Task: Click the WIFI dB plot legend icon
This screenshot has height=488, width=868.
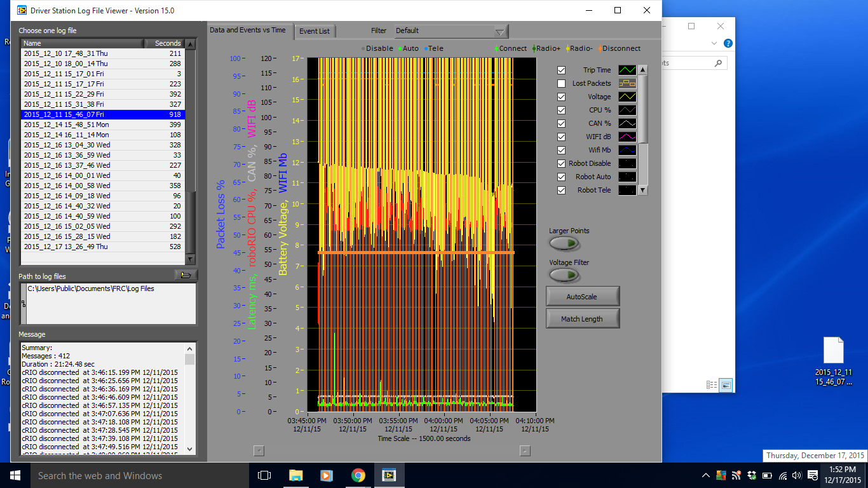Action: point(627,137)
